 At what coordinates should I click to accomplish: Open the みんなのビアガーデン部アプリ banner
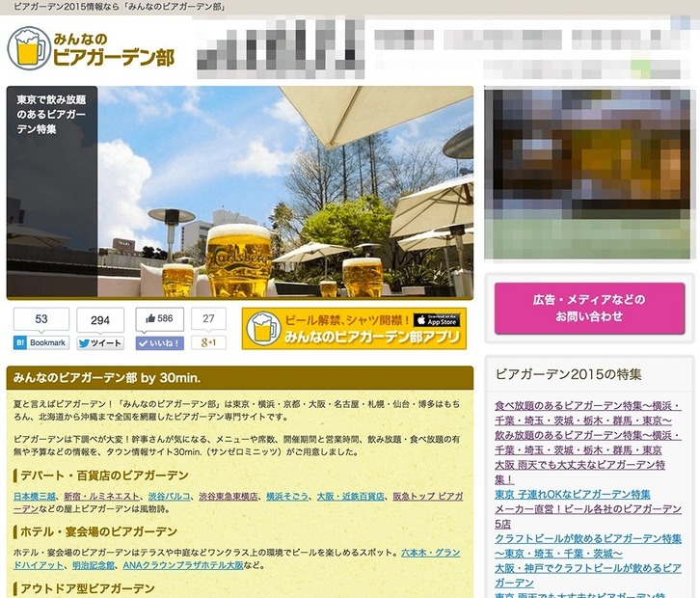coord(354,328)
